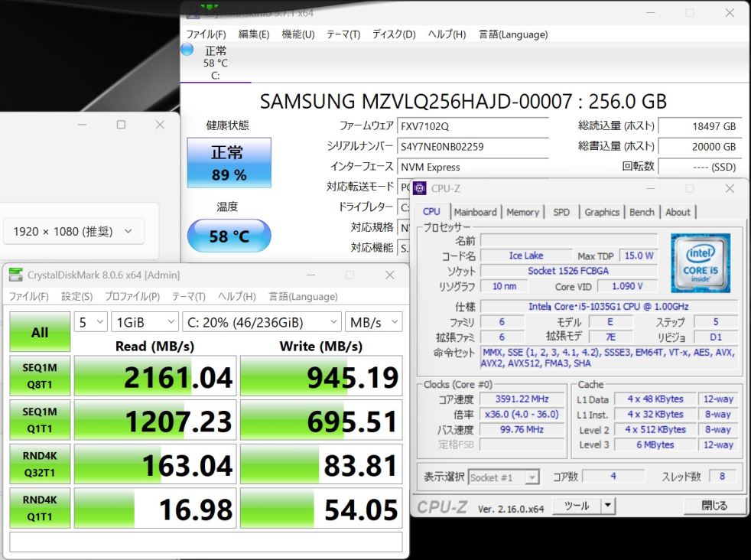Click the Intel Core i5 logo in CPU-Z
The width and height of the screenshot is (751, 560).
point(701,263)
